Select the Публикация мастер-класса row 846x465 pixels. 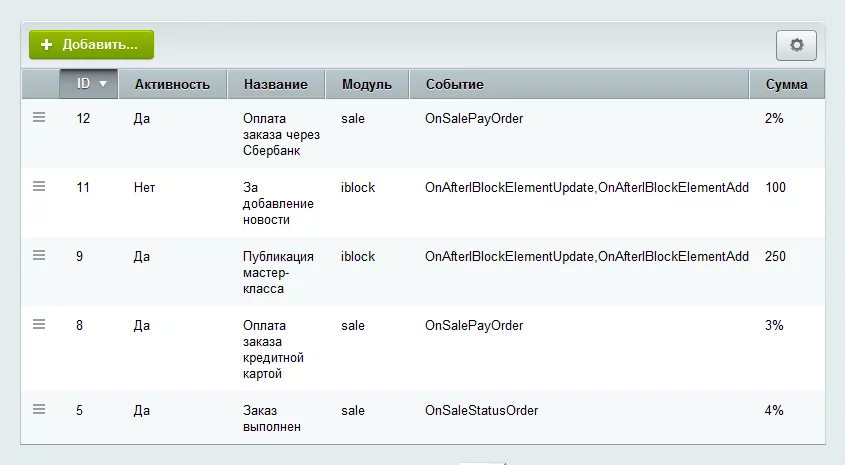(278, 272)
